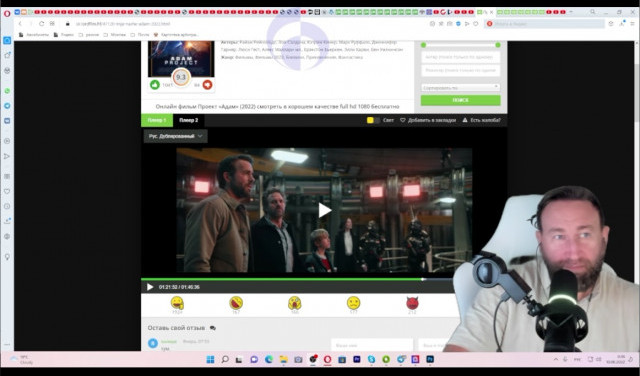Image resolution: width=640 pixels, height=376 pixels.
Task: Click the right green range slider handle
Action: [x=498, y=45]
